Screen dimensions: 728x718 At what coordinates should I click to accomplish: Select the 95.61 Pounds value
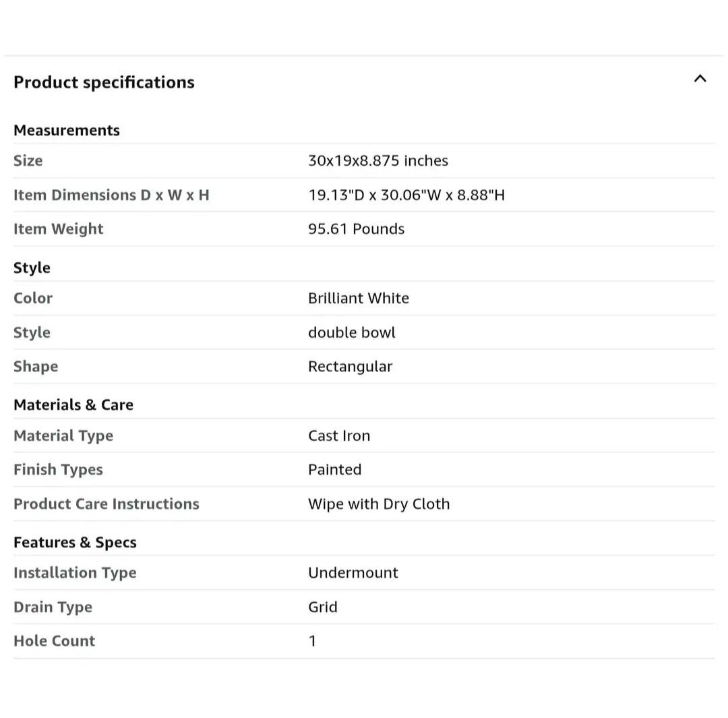pyautogui.click(x=357, y=229)
